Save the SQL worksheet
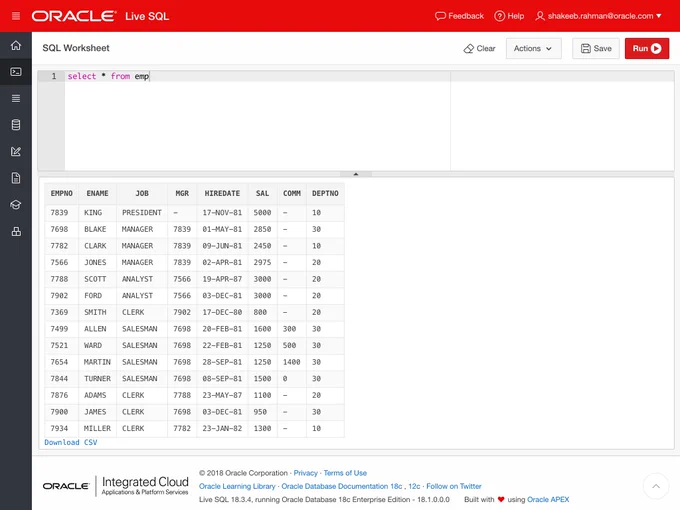 point(596,49)
